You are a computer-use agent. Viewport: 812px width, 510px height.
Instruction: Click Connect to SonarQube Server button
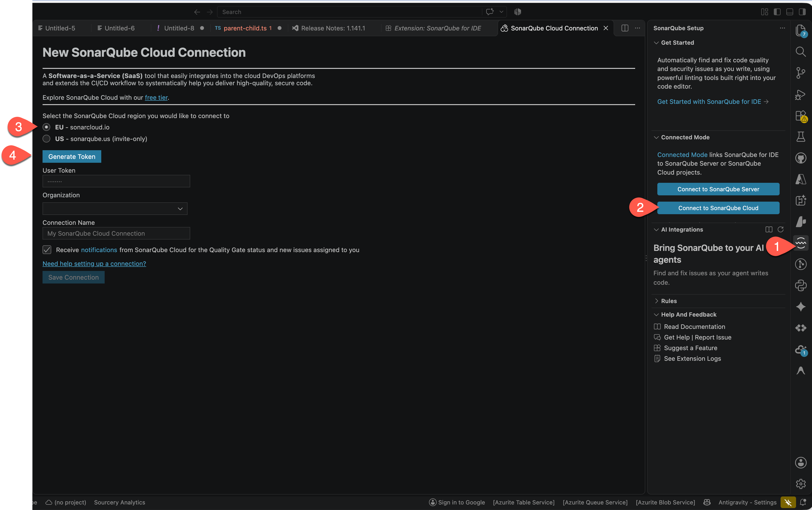(718, 189)
